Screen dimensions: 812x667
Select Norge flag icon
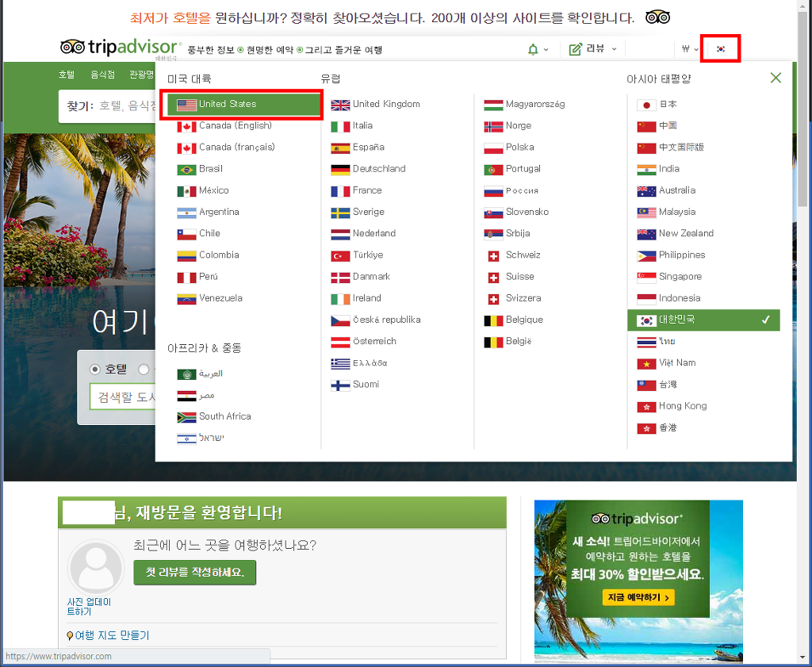(x=493, y=126)
